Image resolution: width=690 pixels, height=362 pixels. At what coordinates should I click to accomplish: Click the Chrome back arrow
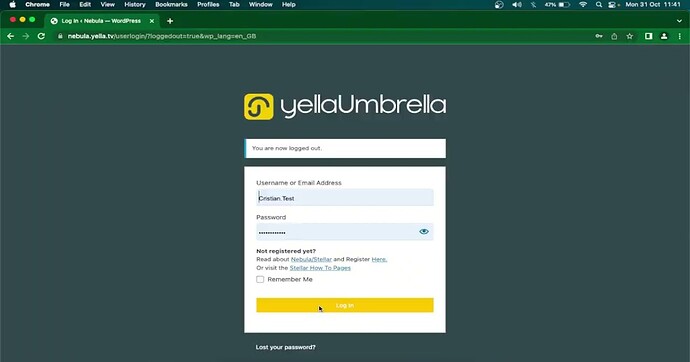coord(11,36)
